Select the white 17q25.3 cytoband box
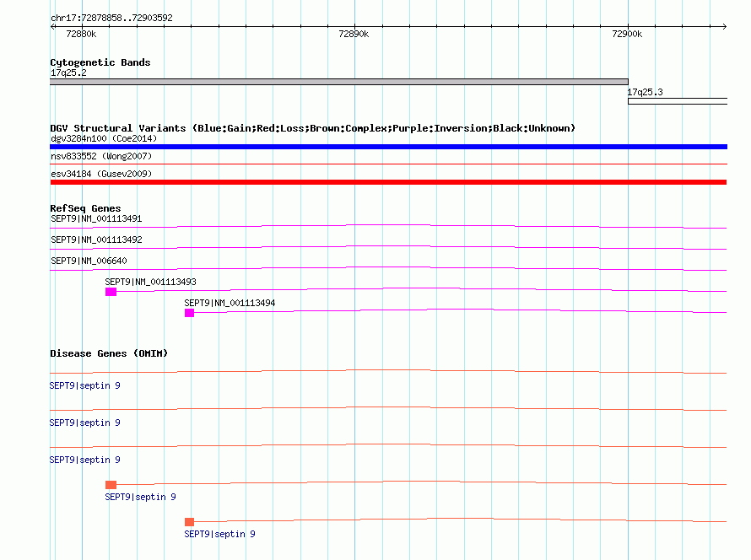751x560 pixels. pos(678,101)
